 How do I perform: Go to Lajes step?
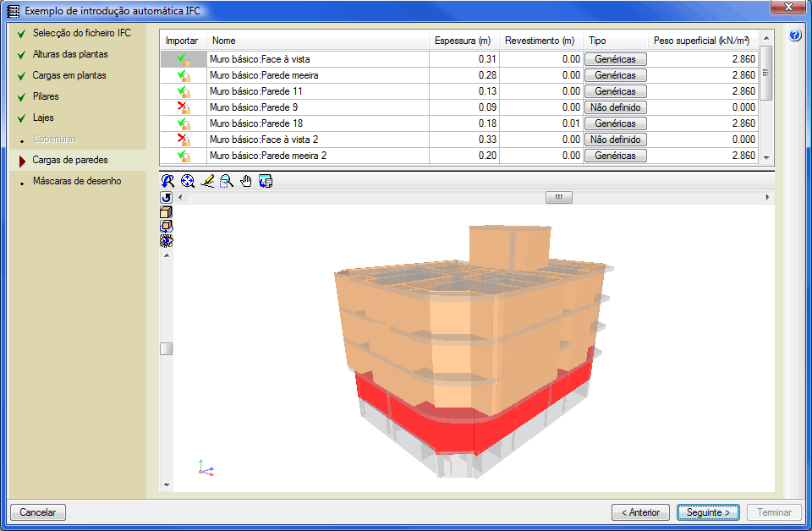click(x=43, y=118)
